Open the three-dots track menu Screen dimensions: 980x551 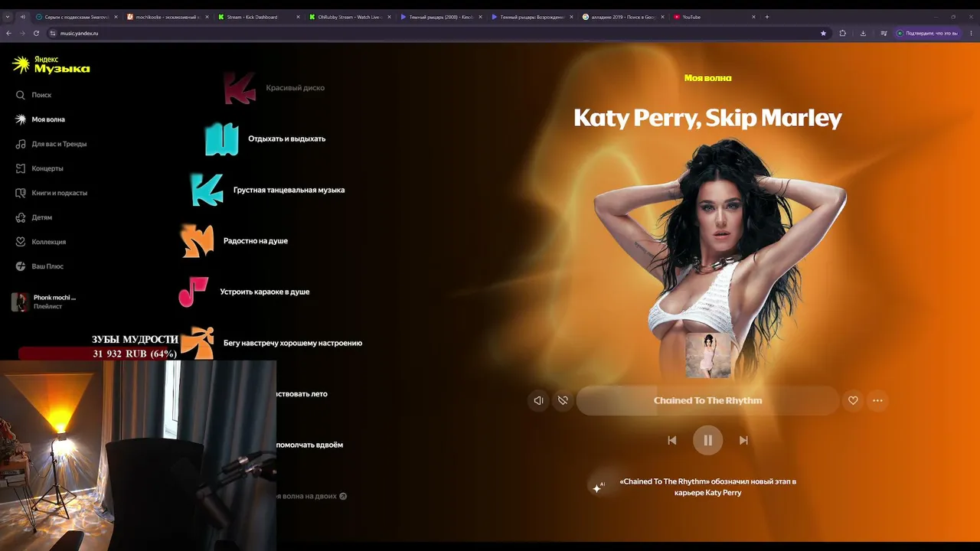pos(877,400)
